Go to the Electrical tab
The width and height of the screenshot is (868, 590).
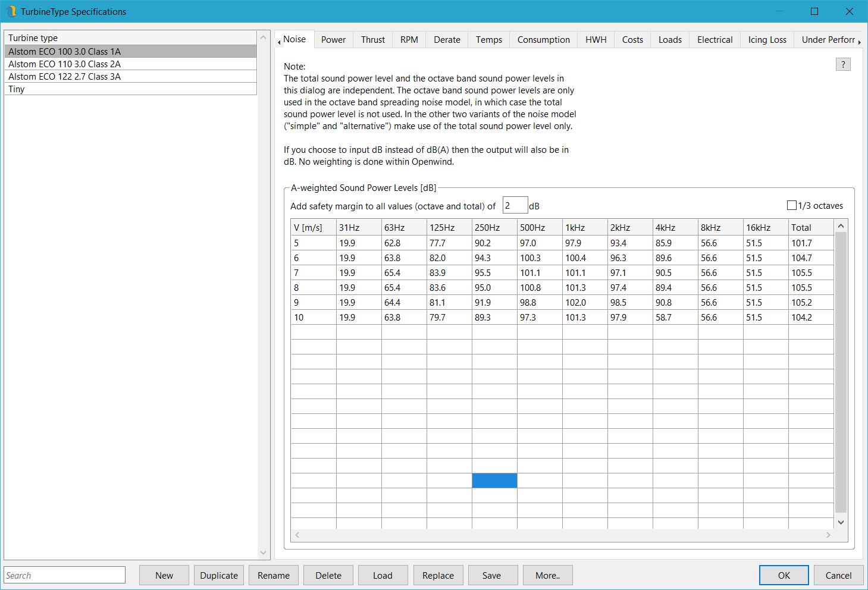coord(715,40)
